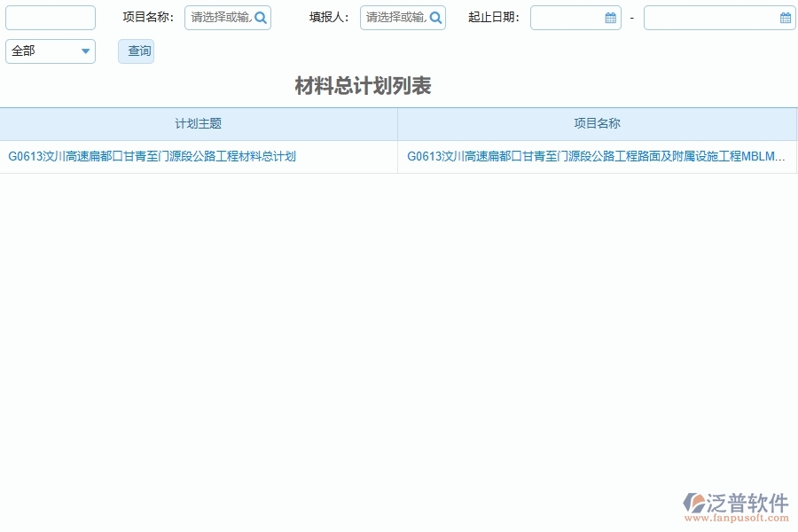Open the calendar icon for the end date
Viewport: 798px width, 532px height.
click(x=784, y=17)
